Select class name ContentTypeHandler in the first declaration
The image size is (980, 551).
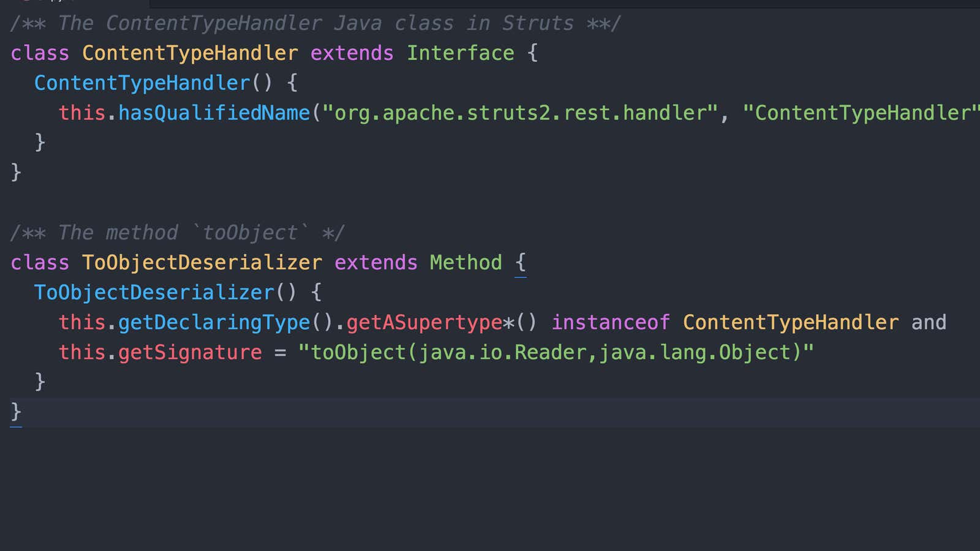(190, 53)
